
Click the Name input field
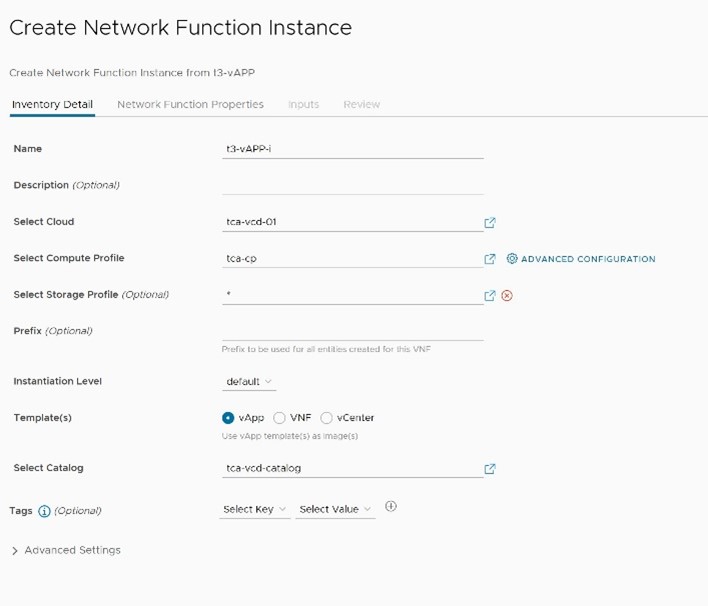coord(352,149)
